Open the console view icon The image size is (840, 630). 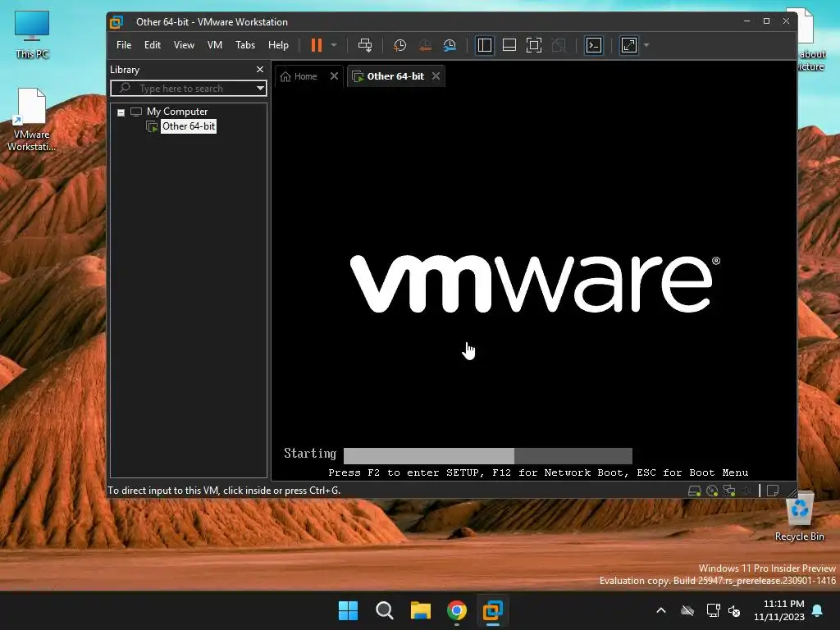point(594,45)
